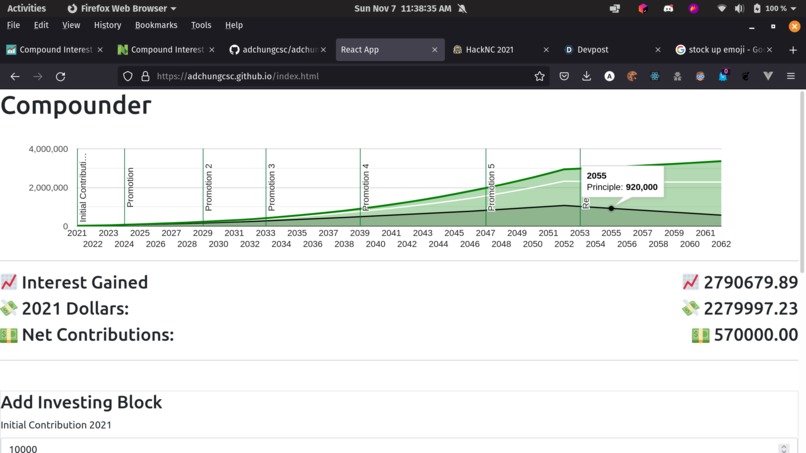
Task: Click the Wi-Fi status icon
Action: [x=722, y=8]
